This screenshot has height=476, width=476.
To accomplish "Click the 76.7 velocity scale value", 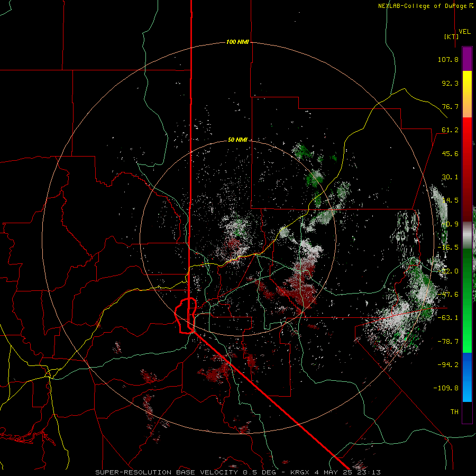I will click(450, 106).
